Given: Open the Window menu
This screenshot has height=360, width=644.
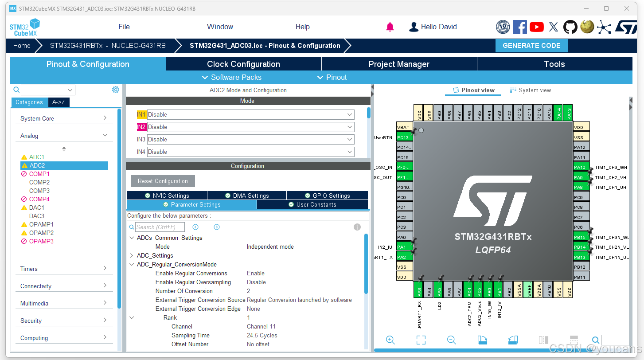Looking at the screenshot, I should point(220,27).
